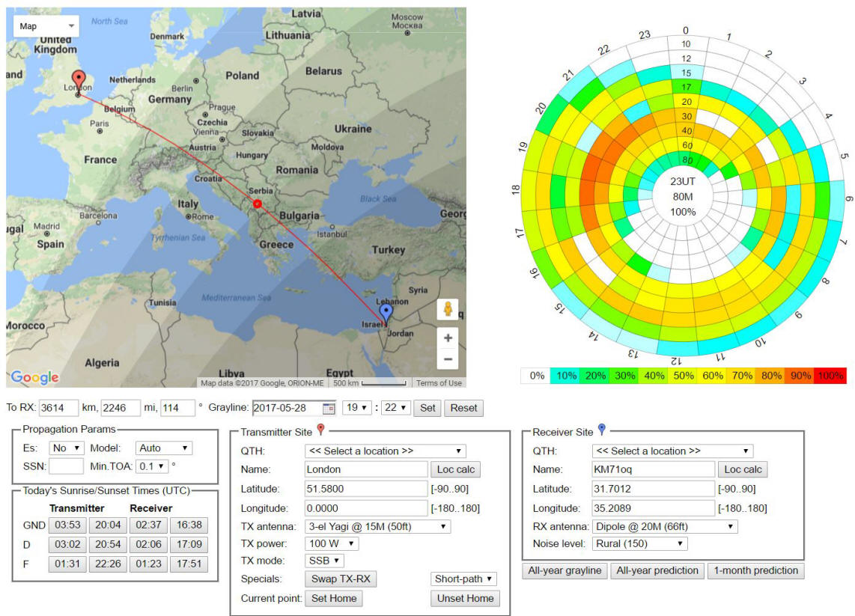Expand the TX antenna dropdown
Viewport: 855px width, 616px height.
(377, 526)
